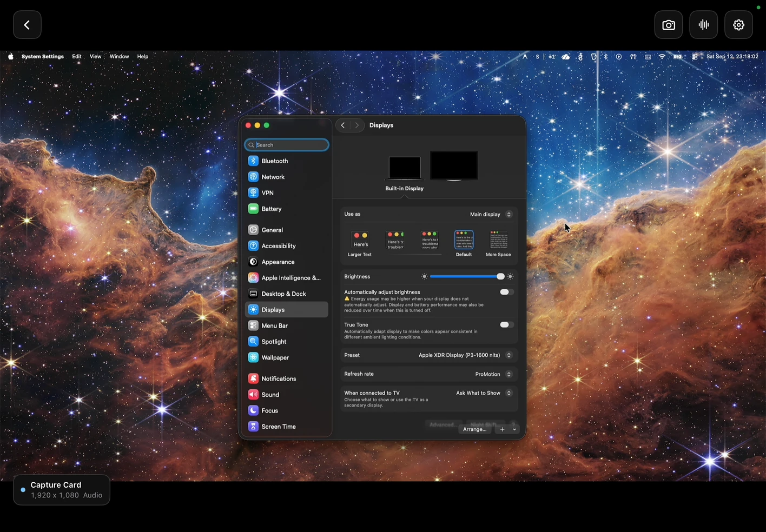Image resolution: width=766 pixels, height=532 pixels.
Task: Select the Built-in Display thumbnail
Action: (x=404, y=168)
